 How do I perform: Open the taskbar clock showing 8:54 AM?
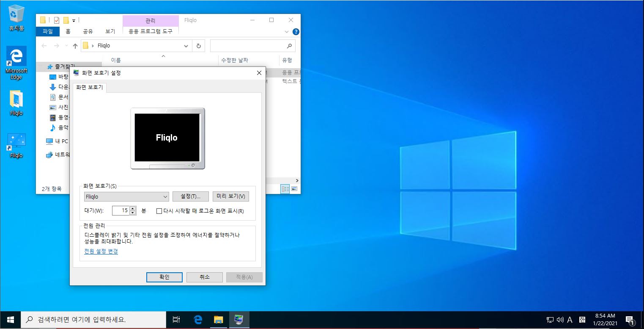click(605, 320)
